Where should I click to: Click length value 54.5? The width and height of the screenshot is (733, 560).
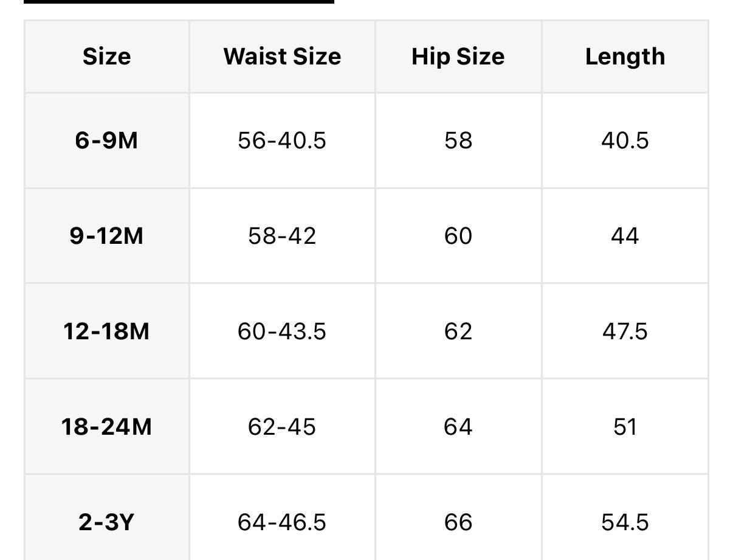[625, 522]
